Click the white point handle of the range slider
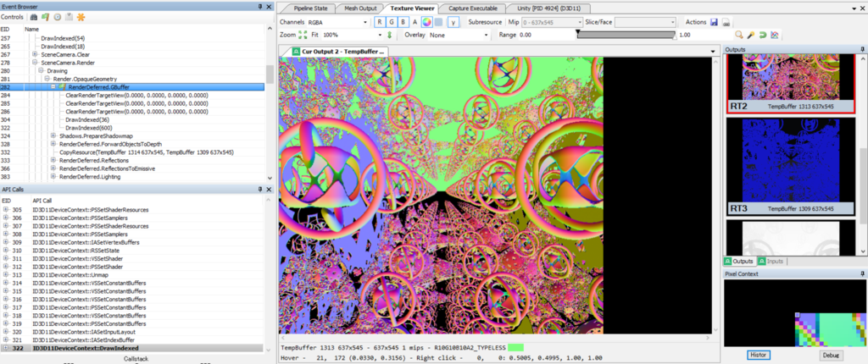The height and width of the screenshot is (364, 868). click(x=674, y=37)
